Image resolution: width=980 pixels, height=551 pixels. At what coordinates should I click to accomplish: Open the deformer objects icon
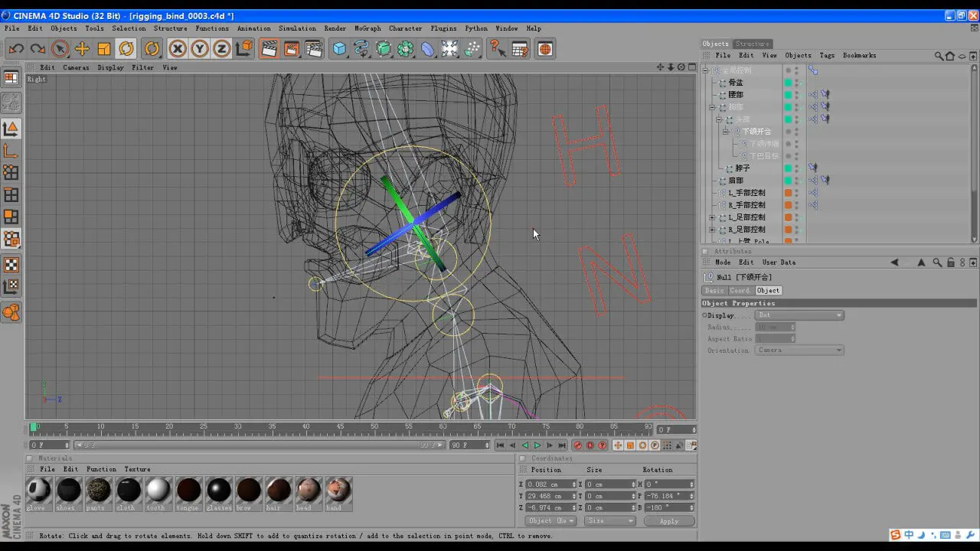(x=428, y=49)
